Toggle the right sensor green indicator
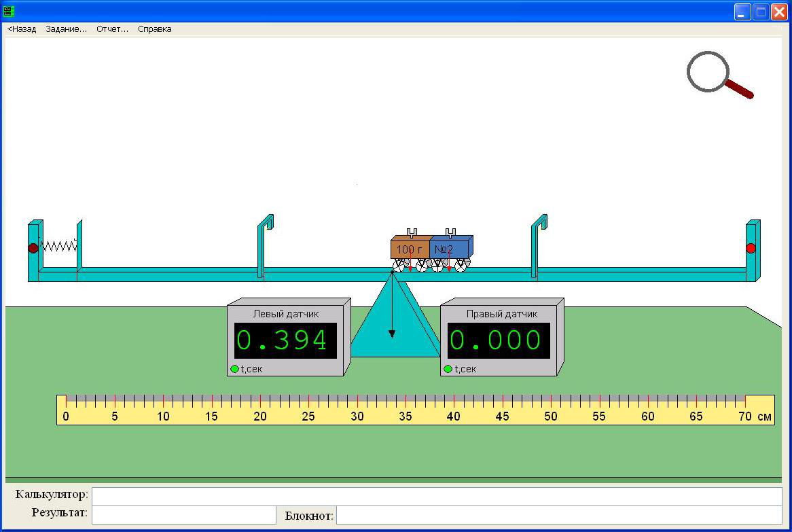 pyautogui.click(x=448, y=369)
